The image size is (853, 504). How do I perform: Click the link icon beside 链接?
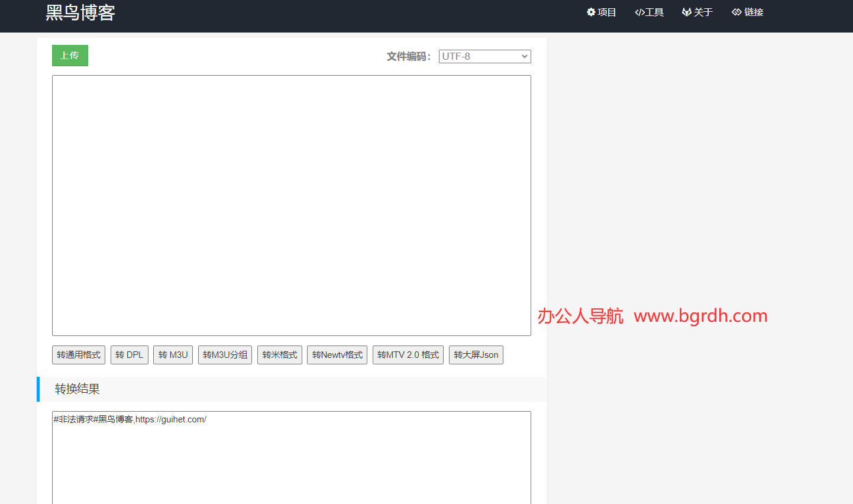point(736,12)
